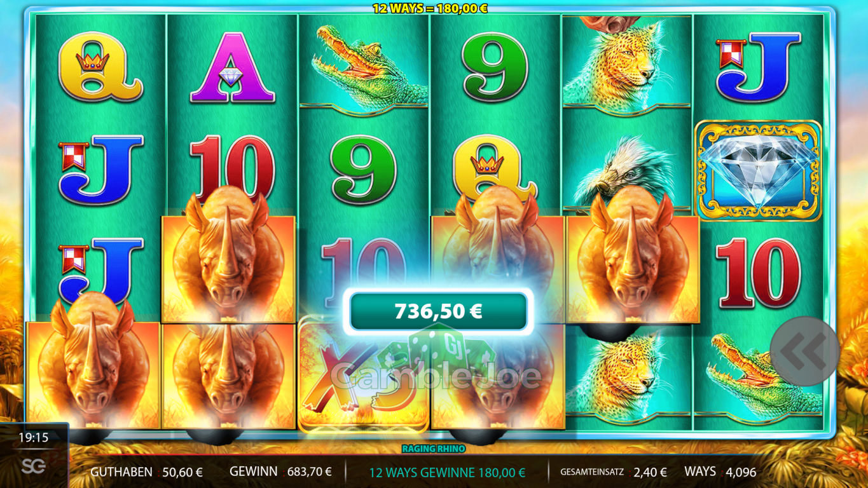Click the blue J at top of sixth reel

758,67
